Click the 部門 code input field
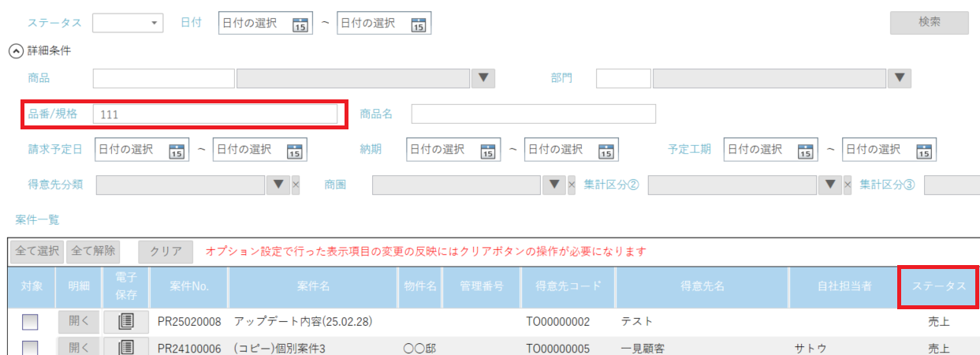The image size is (980, 355). pyautogui.click(x=624, y=78)
